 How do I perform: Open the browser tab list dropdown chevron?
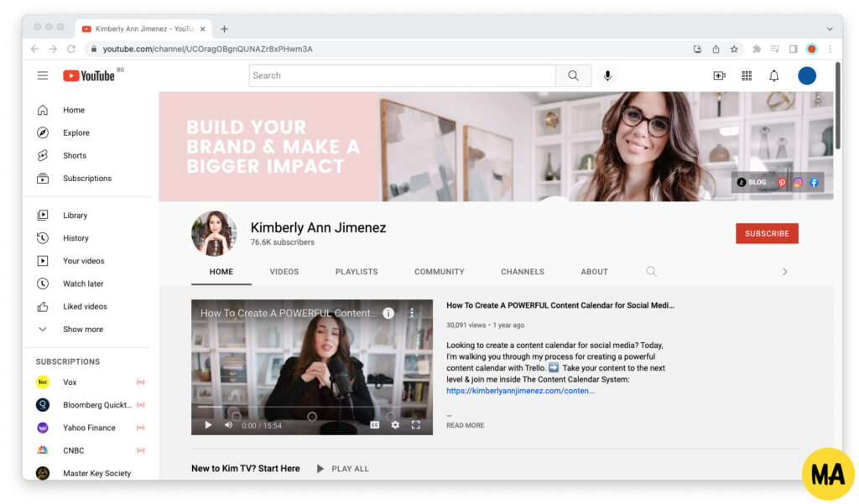click(x=830, y=29)
